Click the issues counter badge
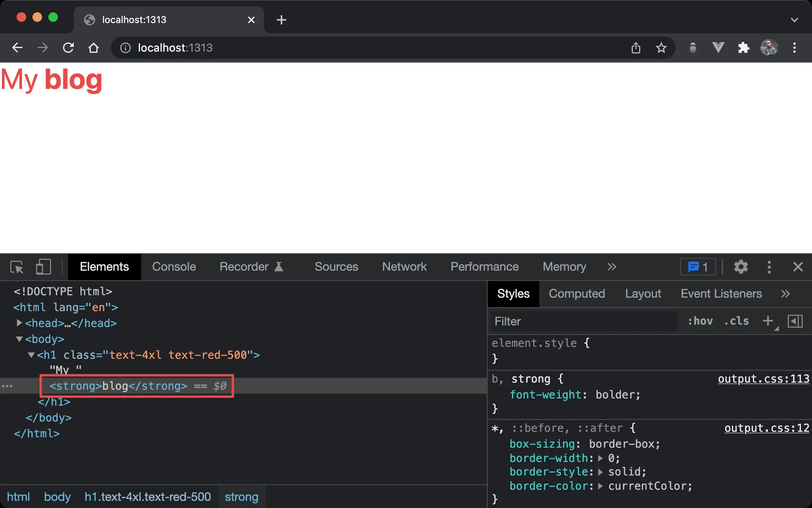 coord(698,267)
